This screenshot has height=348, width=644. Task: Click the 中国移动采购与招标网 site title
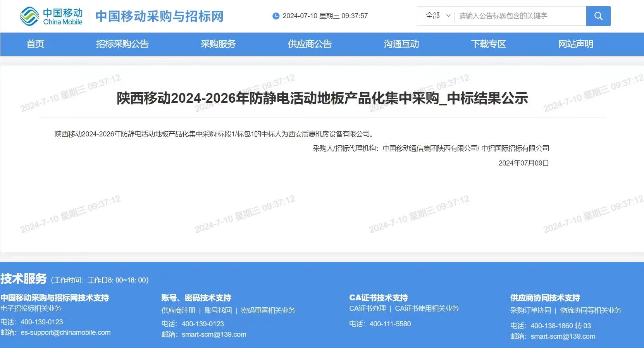click(x=159, y=16)
